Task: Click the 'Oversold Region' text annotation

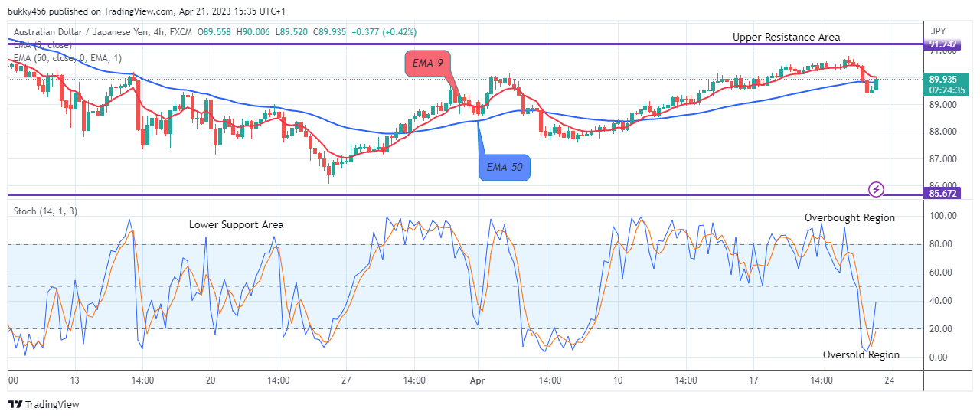Action: pos(861,354)
